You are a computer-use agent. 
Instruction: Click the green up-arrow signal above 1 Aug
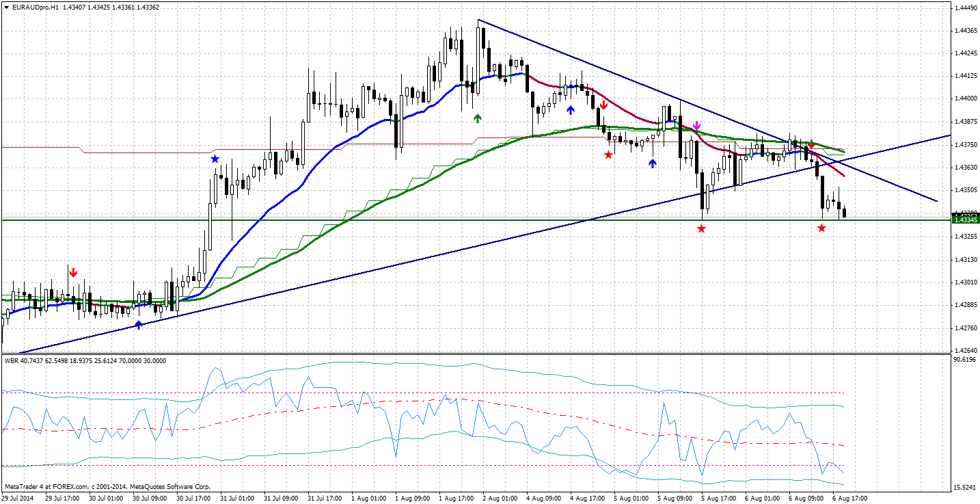click(476, 118)
